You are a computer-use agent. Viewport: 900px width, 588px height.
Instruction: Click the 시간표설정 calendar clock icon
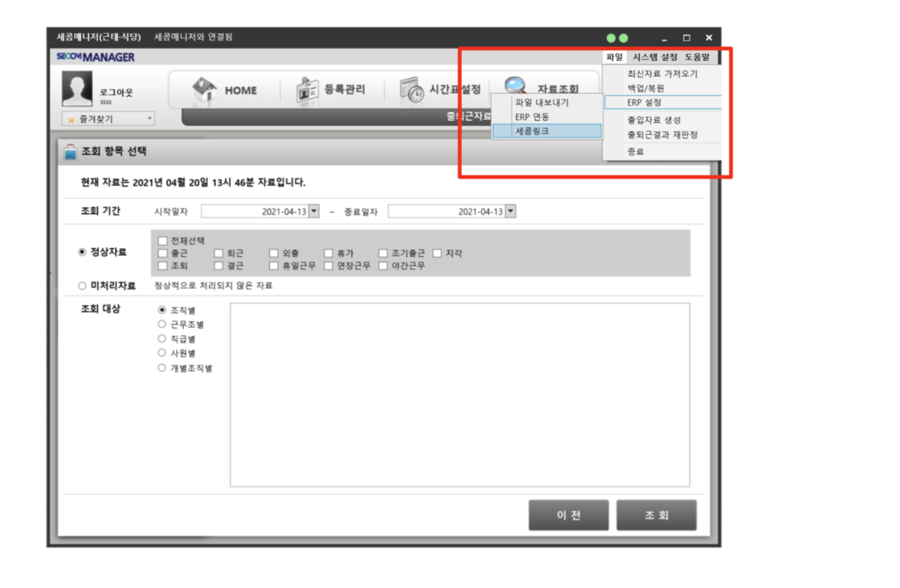[411, 90]
